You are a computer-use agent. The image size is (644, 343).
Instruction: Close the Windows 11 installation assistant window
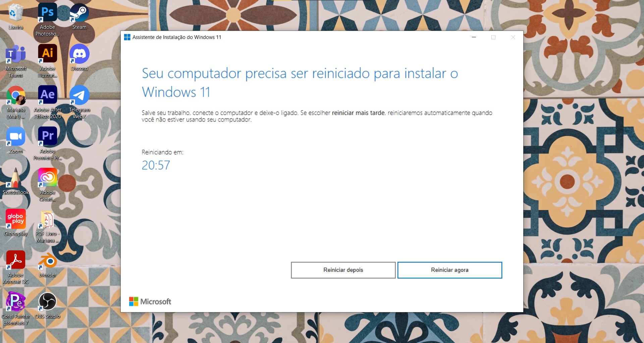tap(513, 37)
